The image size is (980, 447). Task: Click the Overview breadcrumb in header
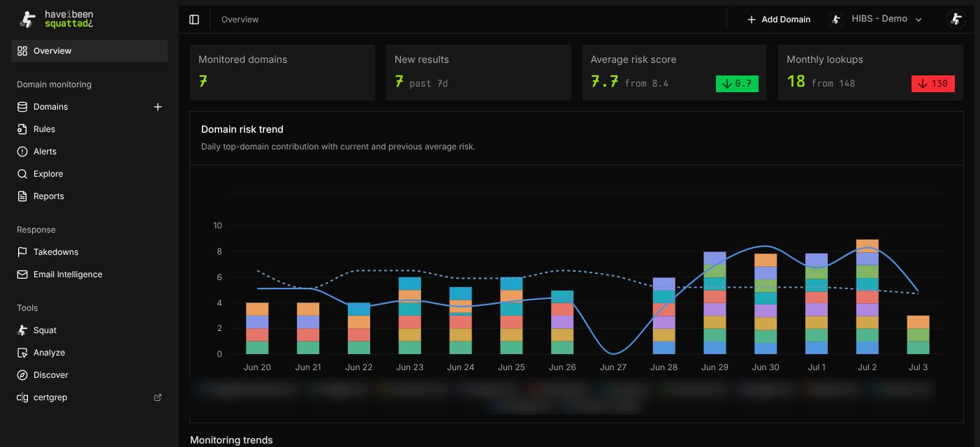(240, 20)
